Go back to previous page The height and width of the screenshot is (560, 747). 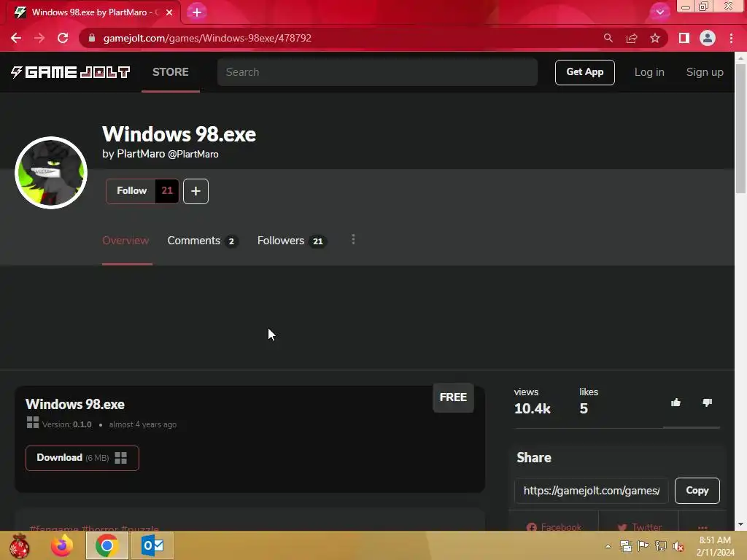tap(16, 38)
